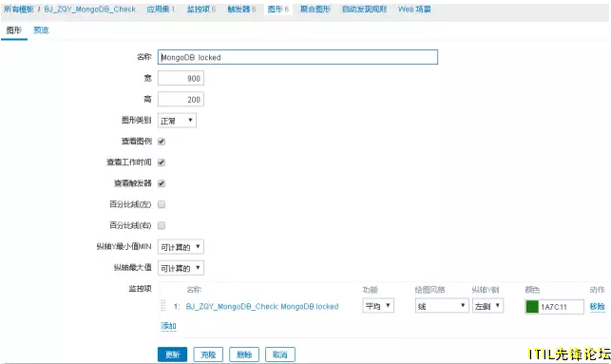Toggle the 查看工作时间 checkbox

(x=162, y=163)
